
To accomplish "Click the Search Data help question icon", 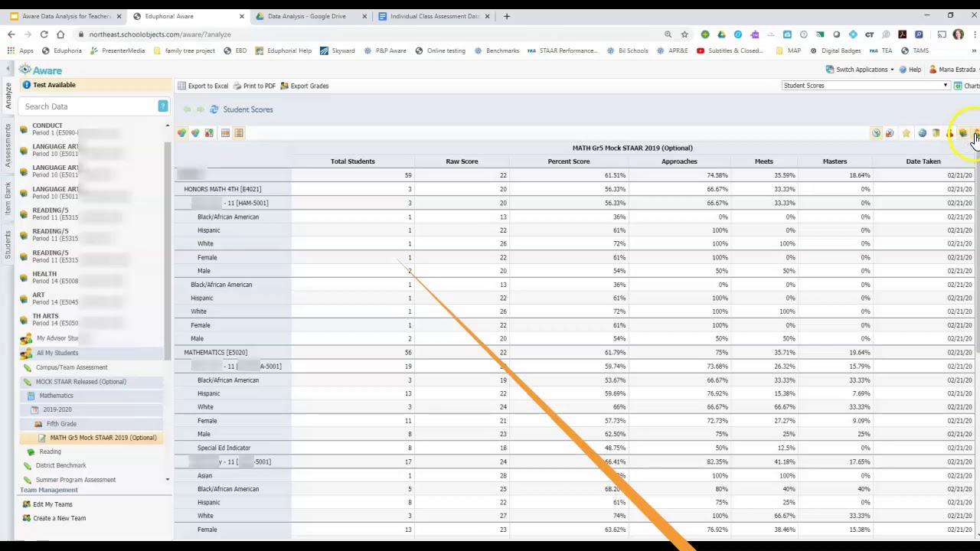I will point(162,106).
